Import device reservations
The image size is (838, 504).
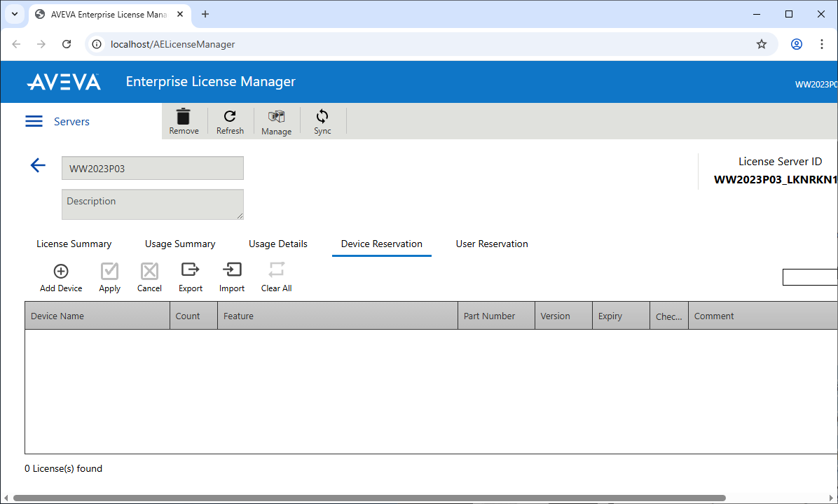coord(232,278)
